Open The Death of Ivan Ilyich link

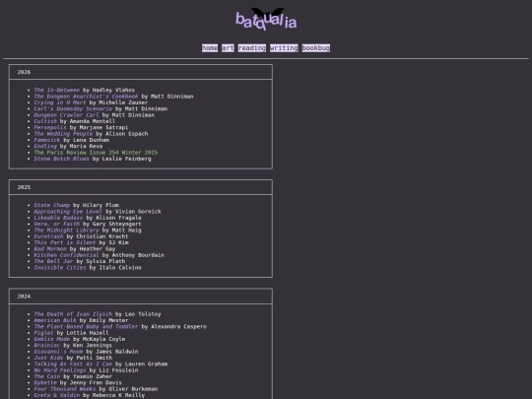coord(73,314)
